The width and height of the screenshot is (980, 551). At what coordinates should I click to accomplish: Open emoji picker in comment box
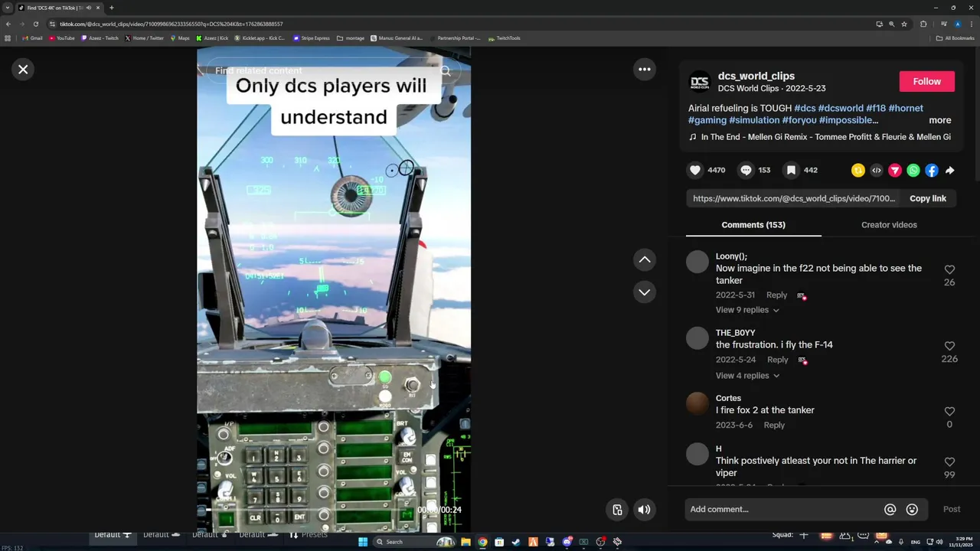tap(912, 510)
